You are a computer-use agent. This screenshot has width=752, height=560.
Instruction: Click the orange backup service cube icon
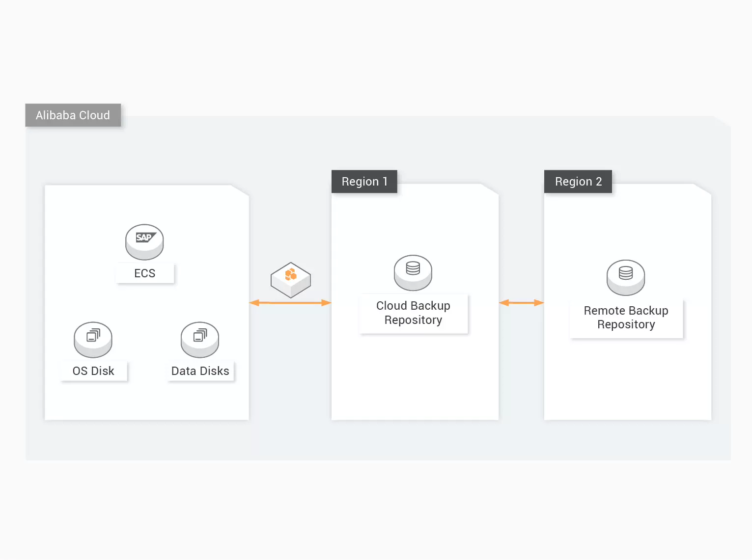point(291,280)
